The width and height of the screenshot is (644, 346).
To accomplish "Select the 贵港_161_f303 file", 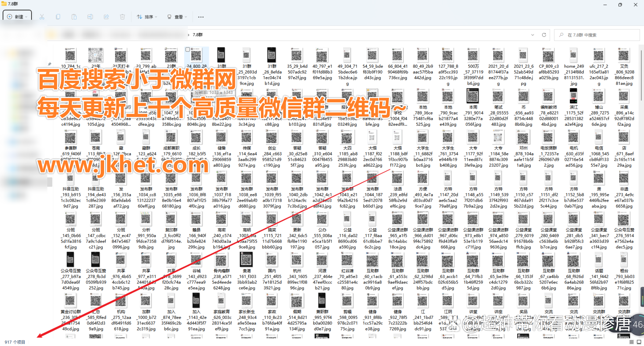I will pyautogui.click(x=247, y=271).
